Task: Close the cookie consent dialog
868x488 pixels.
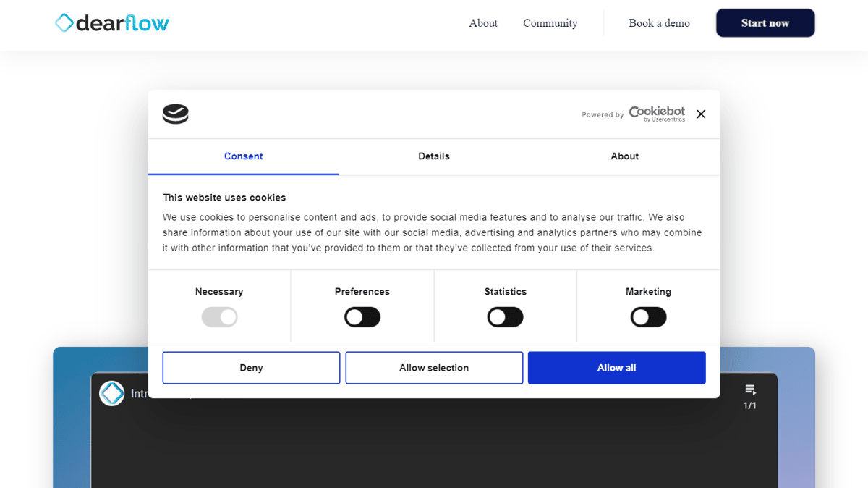Action: coord(701,114)
